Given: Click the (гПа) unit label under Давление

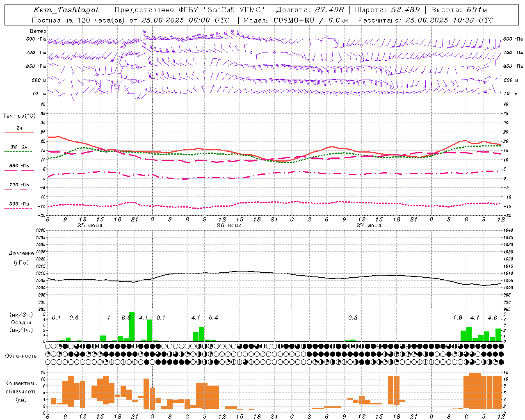Looking at the screenshot, I should click(21, 262).
